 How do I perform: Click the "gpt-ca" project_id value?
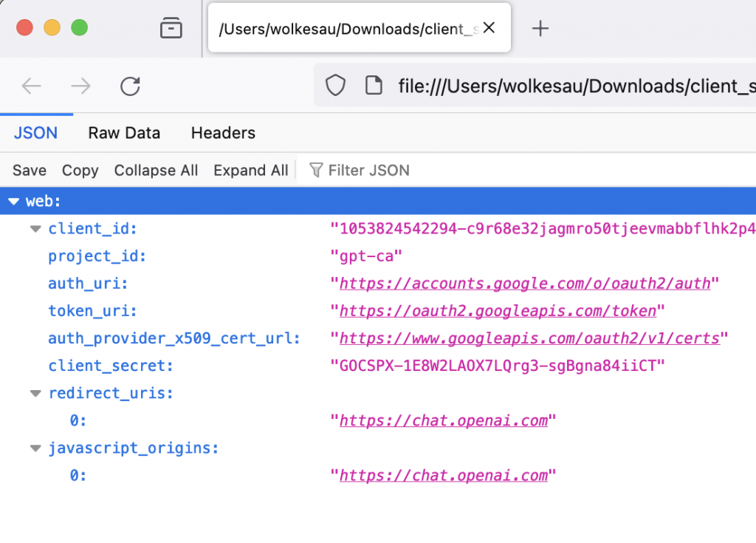[366, 256]
